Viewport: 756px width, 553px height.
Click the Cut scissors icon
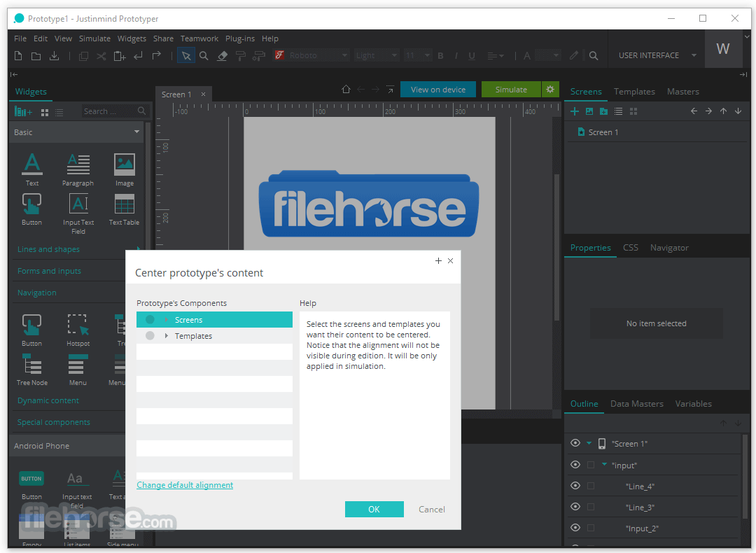pyautogui.click(x=101, y=56)
